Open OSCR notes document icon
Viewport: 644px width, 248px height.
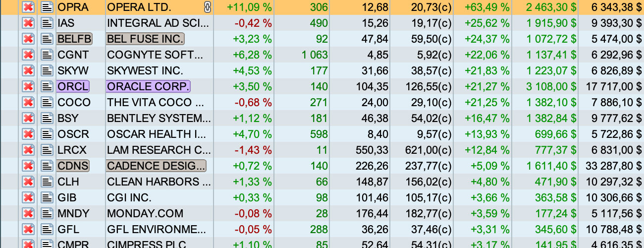pos(47,134)
